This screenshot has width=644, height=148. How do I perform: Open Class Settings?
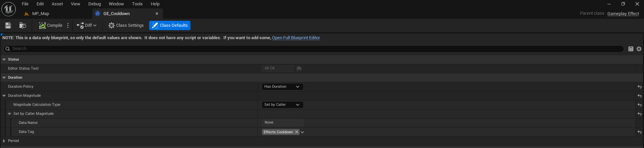click(126, 25)
